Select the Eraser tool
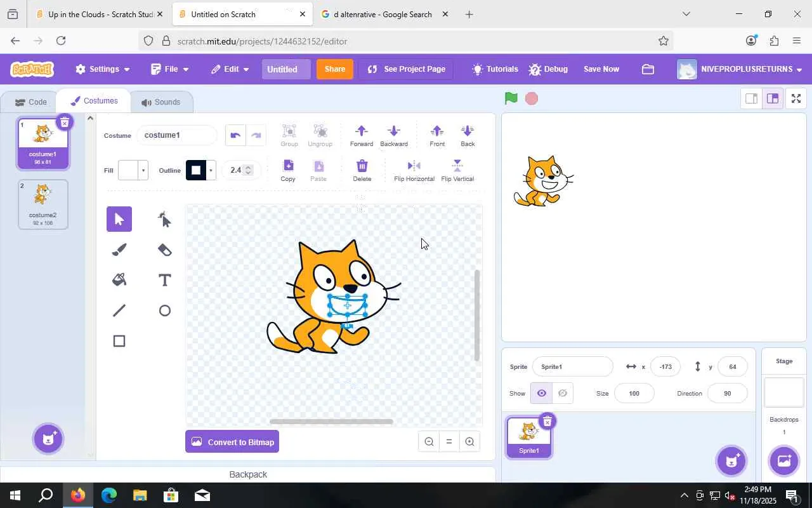This screenshot has width=812, height=508. point(164,250)
